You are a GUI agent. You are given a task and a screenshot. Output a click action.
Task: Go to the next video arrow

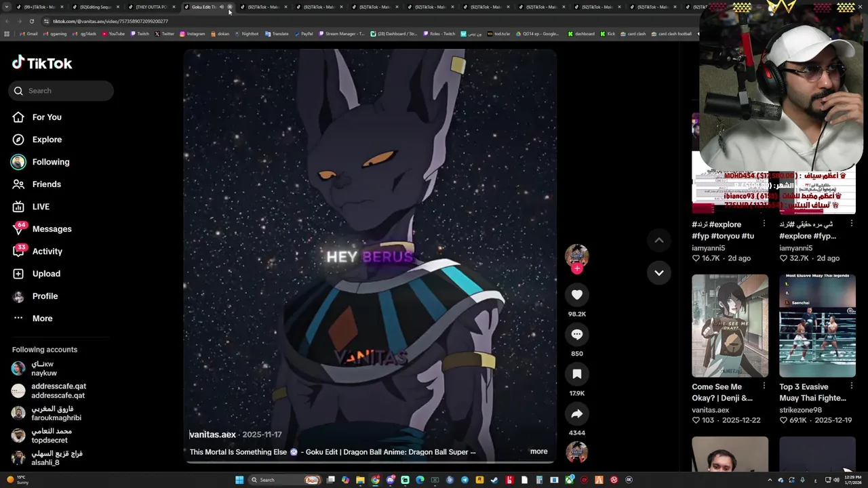click(658, 272)
